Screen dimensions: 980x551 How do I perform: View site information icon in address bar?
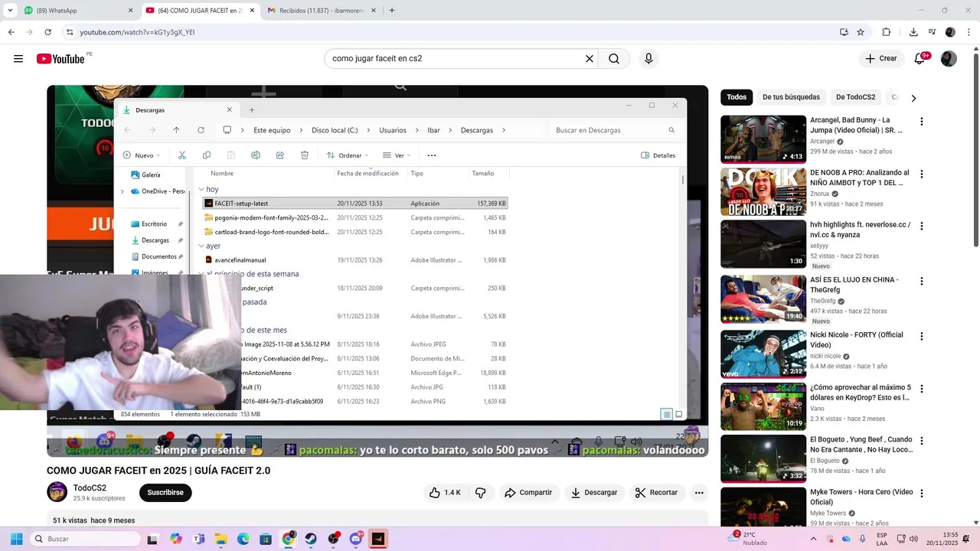coord(70,32)
